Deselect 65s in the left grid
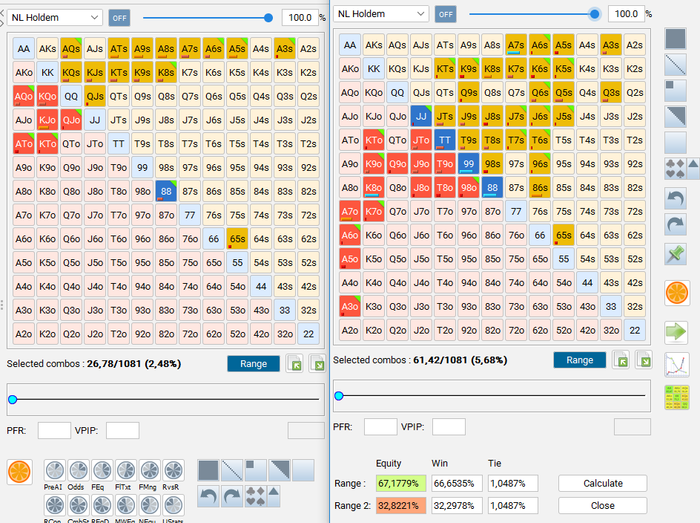The height and width of the screenshot is (523, 700). click(x=237, y=239)
